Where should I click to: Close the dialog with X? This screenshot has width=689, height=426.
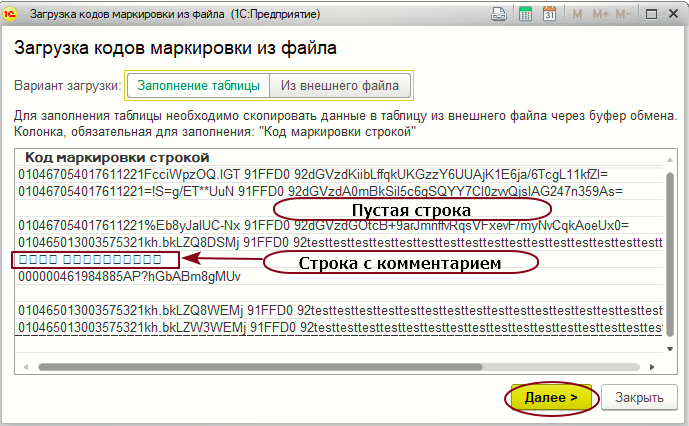click(x=673, y=14)
